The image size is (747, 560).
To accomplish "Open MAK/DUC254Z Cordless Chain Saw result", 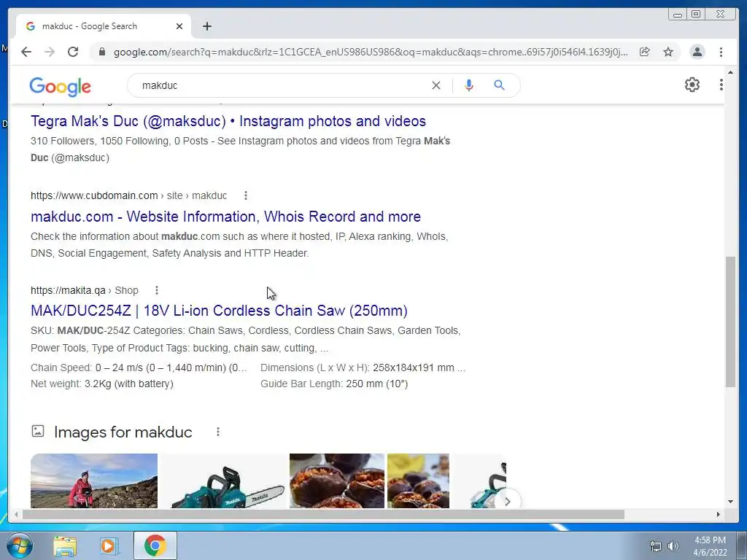I will click(x=219, y=311).
